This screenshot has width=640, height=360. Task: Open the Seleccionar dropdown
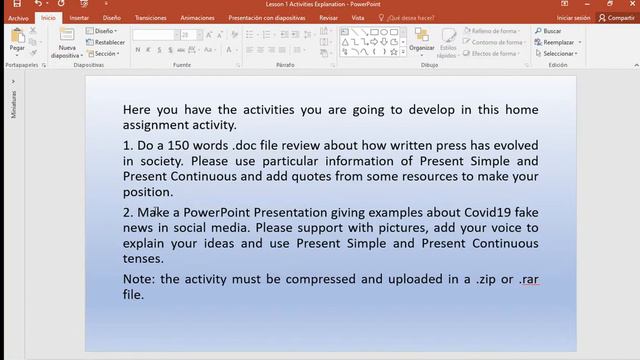(556, 53)
